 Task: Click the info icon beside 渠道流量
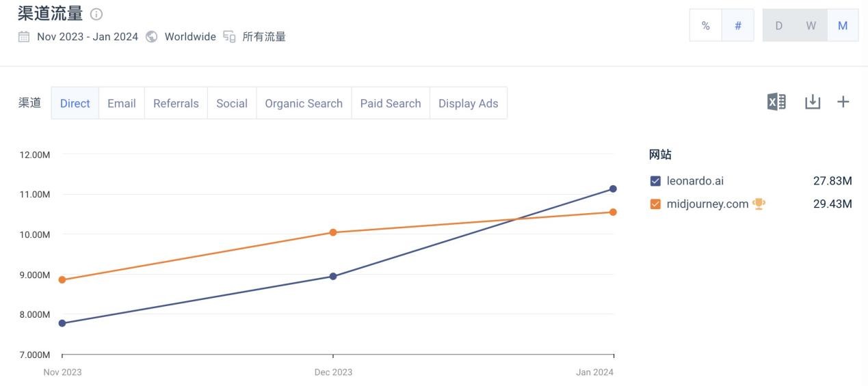pyautogui.click(x=96, y=14)
